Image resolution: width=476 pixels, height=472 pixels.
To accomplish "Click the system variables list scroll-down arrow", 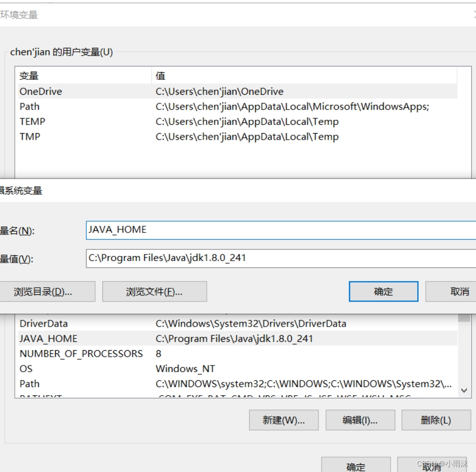I will (x=464, y=391).
